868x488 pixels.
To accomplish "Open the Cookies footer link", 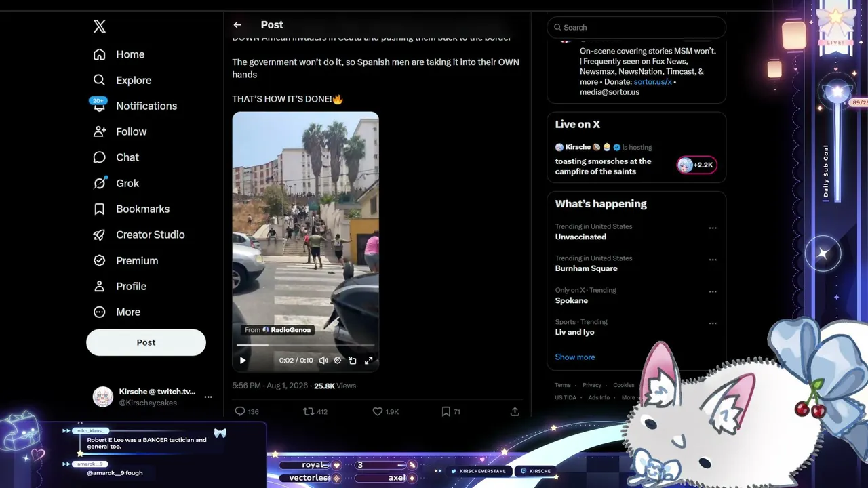I will (624, 385).
